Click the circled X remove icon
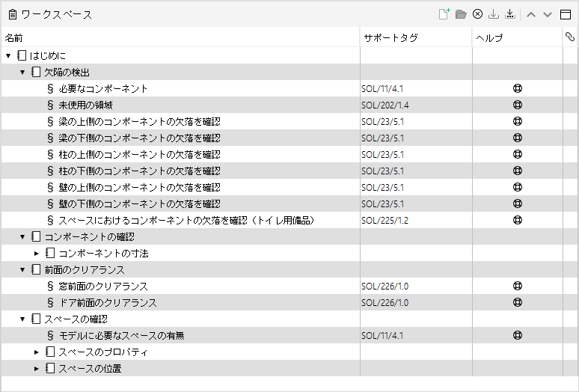 (477, 14)
